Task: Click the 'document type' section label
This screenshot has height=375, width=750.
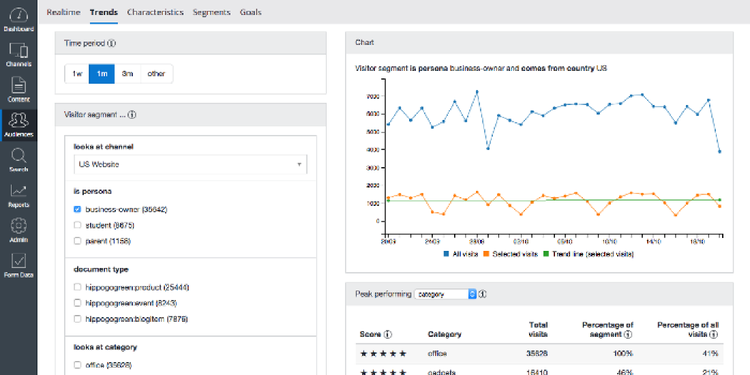Action: click(x=101, y=269)
